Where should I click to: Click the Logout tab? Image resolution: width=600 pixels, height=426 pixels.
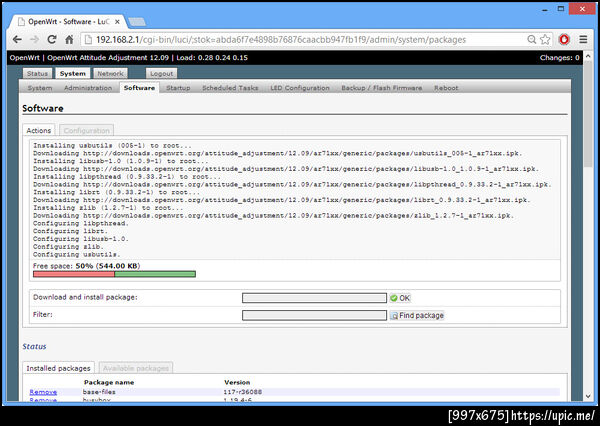[161, 73]
